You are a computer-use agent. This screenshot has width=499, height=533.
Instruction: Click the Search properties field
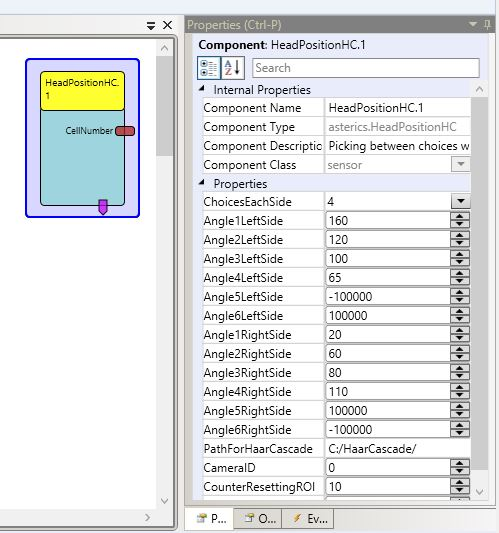[366, 68]
